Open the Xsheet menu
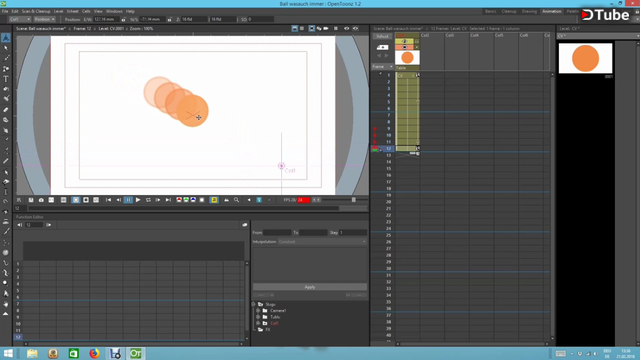Viewport: 640px width, 360px height. 72,11
